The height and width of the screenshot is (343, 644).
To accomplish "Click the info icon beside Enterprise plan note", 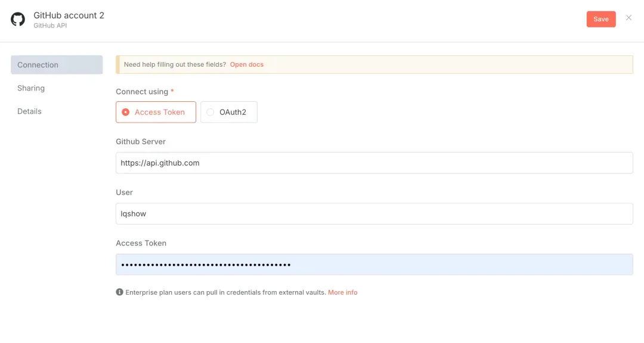I will pyautogui.click(x=119, y=292).
